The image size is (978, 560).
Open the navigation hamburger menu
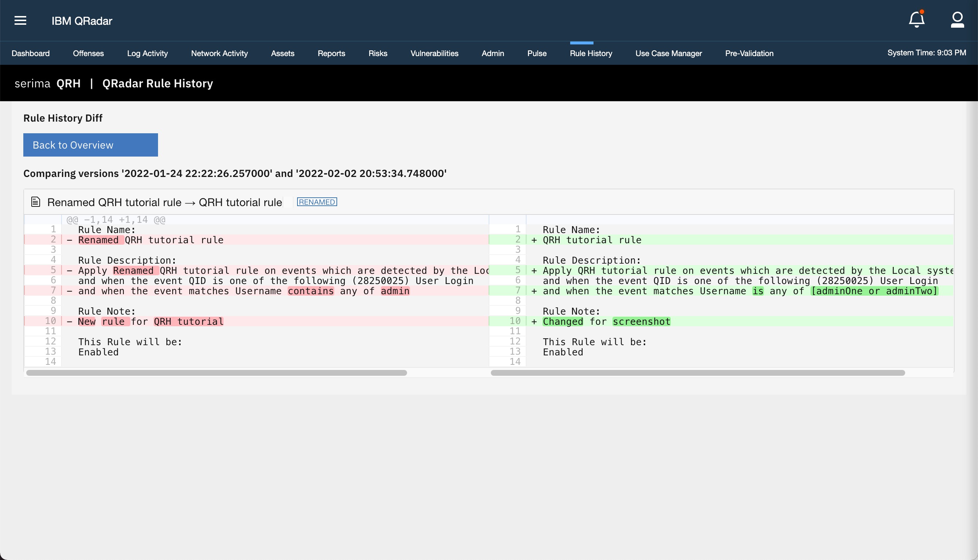[20, 20]
